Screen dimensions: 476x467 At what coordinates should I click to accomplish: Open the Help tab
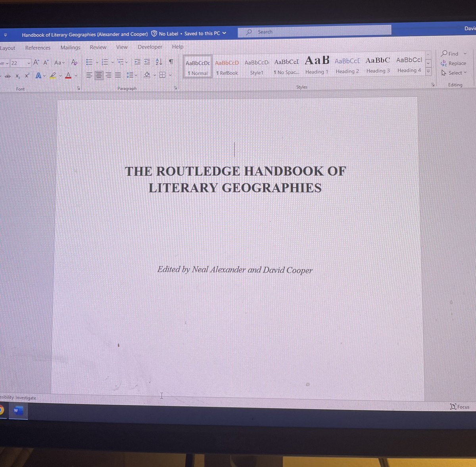pos(178,46)
